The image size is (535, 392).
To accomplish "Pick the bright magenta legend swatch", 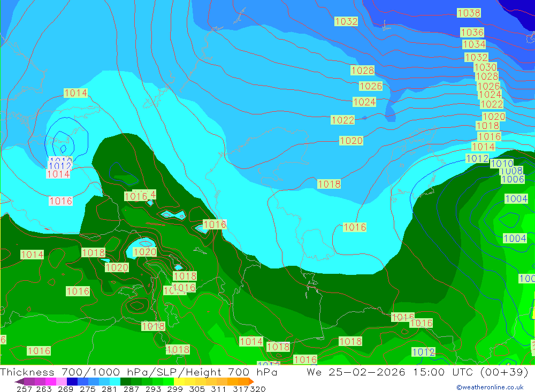I will click(x=50, y=381).
